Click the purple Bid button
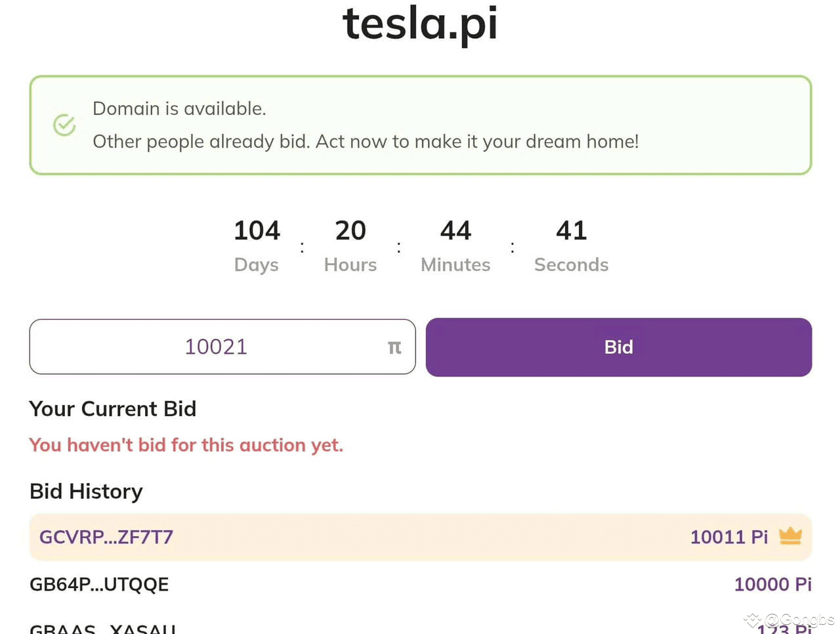 (x=619, y=347)
